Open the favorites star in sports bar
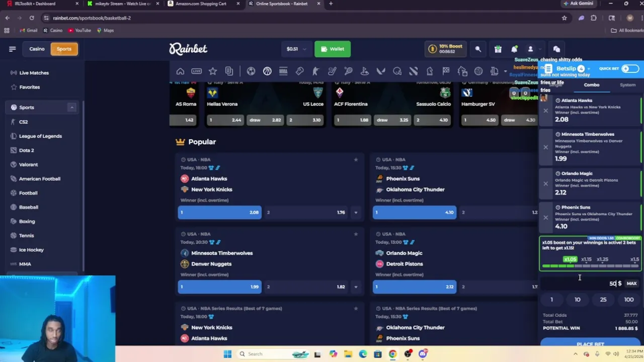The image size is (644, 362). click(213, 71)
